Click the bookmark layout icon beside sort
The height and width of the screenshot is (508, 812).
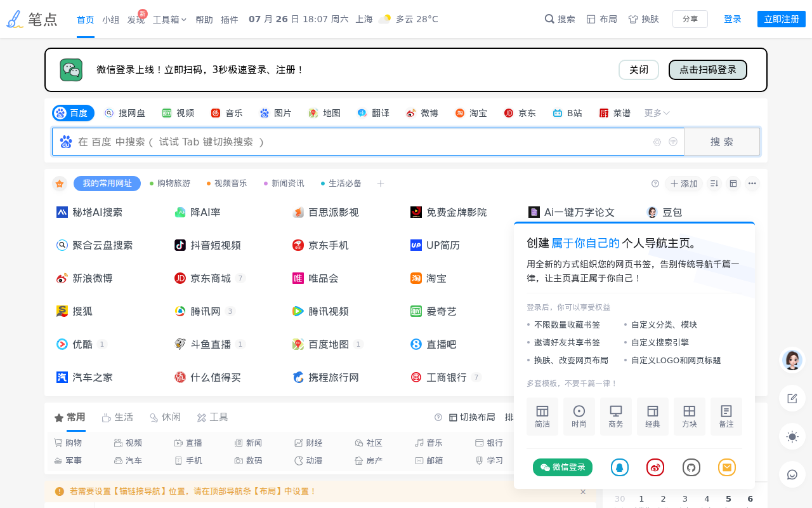[x=733, y=184]
